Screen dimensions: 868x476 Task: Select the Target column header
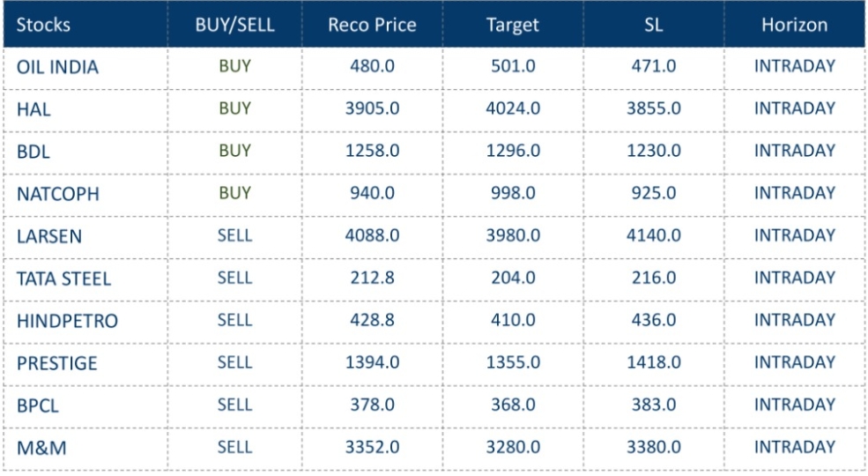point(512,26)
